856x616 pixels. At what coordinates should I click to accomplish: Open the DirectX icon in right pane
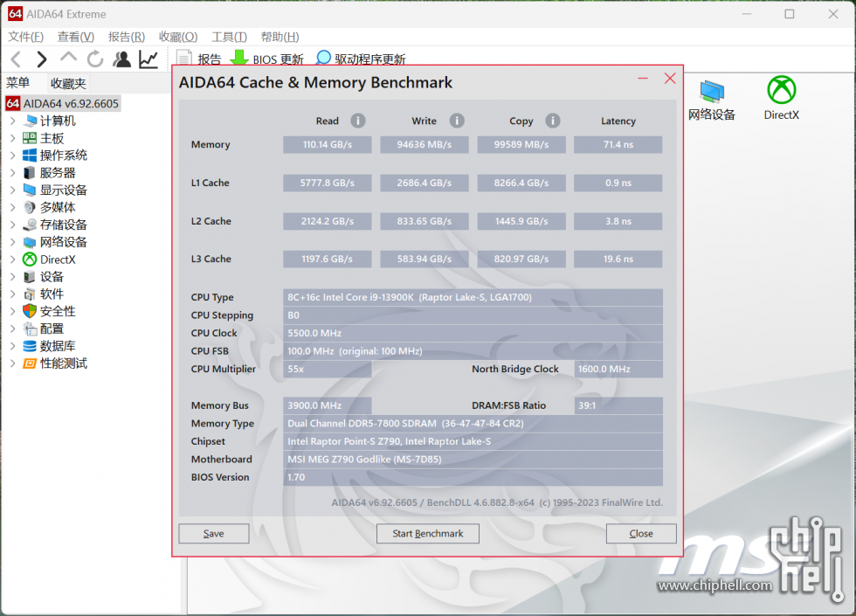coord(782,90)
